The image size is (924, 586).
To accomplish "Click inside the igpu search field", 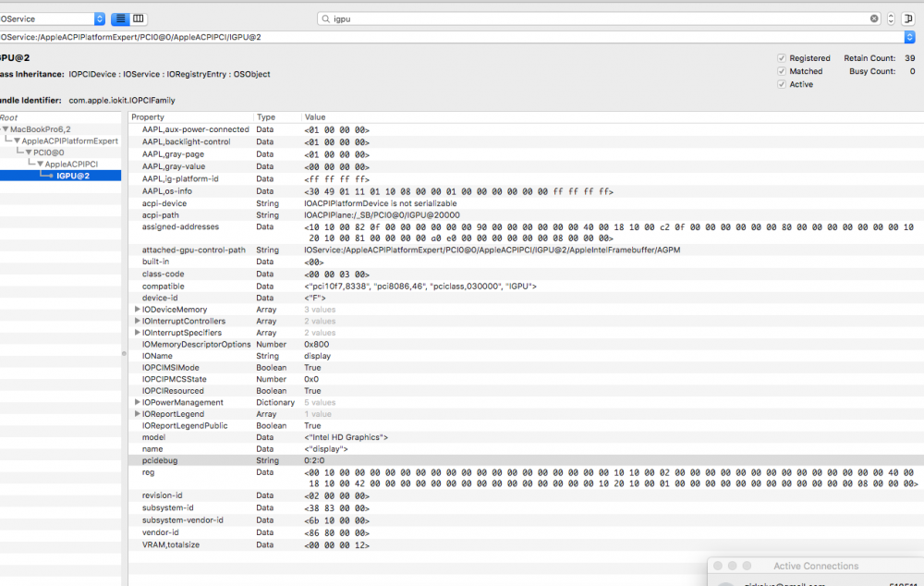I will (x=599, y=18).
